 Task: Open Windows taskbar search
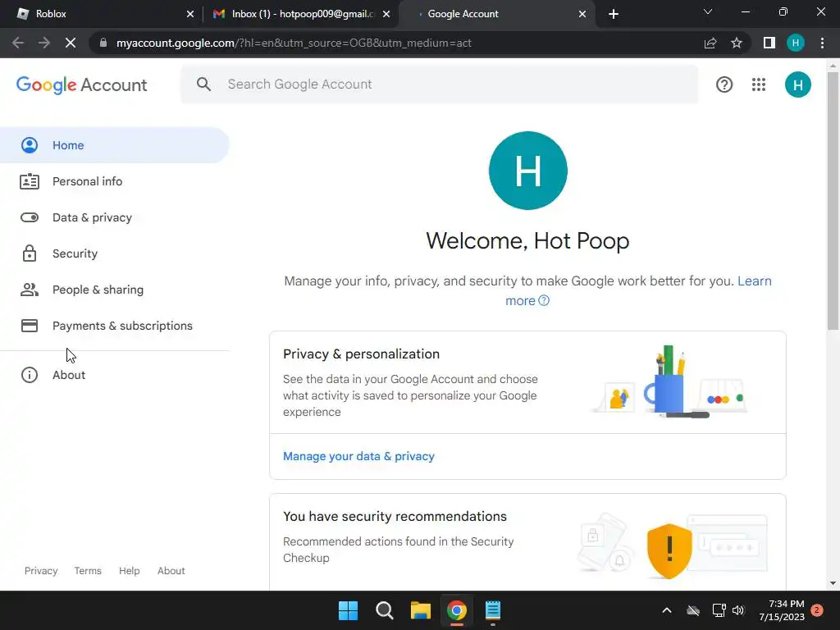[384, 610]
